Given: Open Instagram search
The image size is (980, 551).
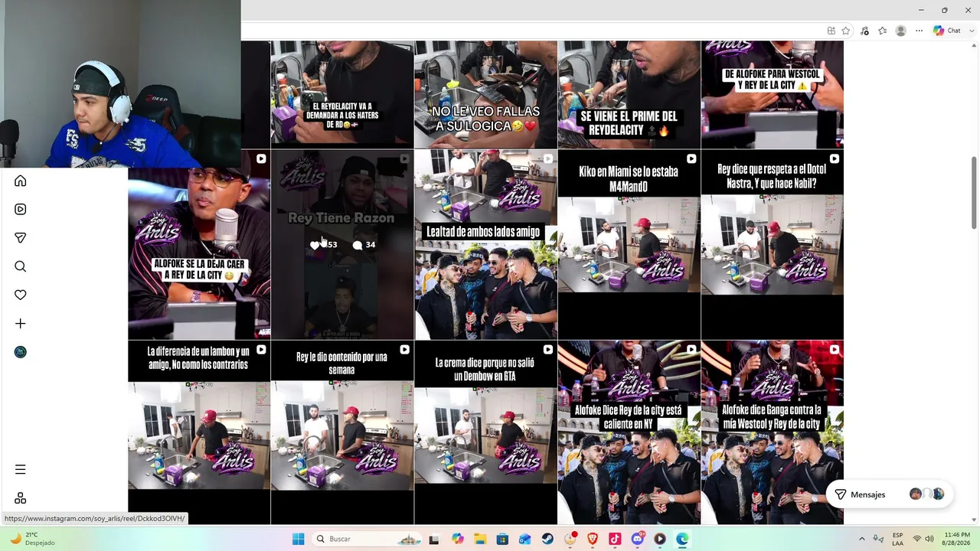Looking at the screenshot, I should pyautogui.click(x=21, y=266).
